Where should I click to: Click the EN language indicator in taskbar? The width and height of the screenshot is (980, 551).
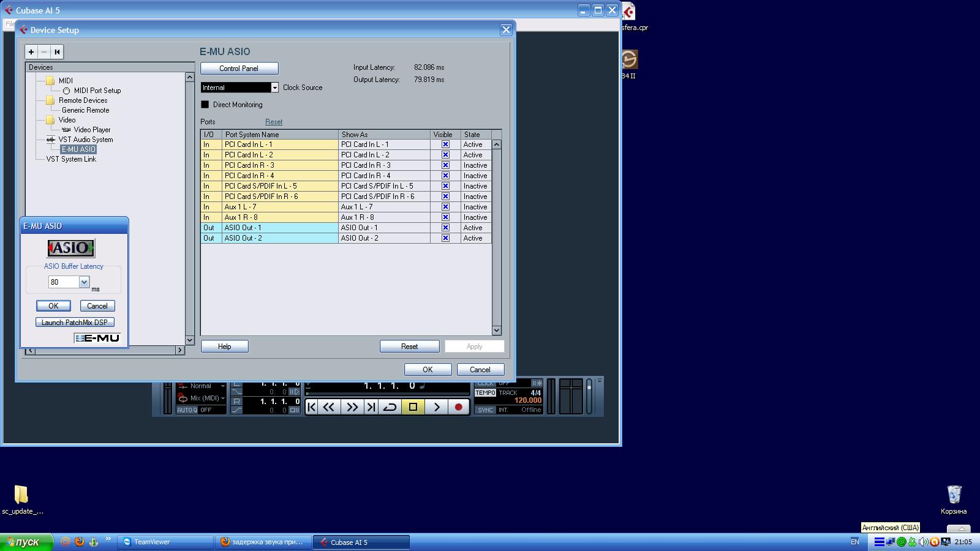pos(855,542)
